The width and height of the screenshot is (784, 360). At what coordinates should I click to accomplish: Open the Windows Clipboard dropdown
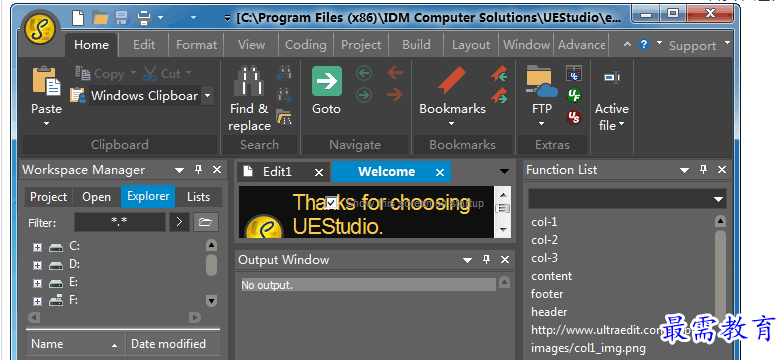(x=208, y=96)
